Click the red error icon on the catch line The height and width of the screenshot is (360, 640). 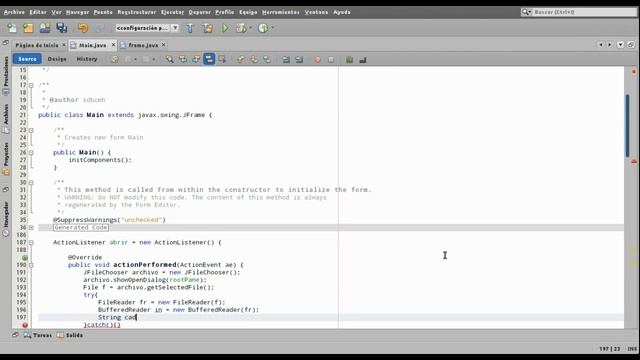(25, 325)
